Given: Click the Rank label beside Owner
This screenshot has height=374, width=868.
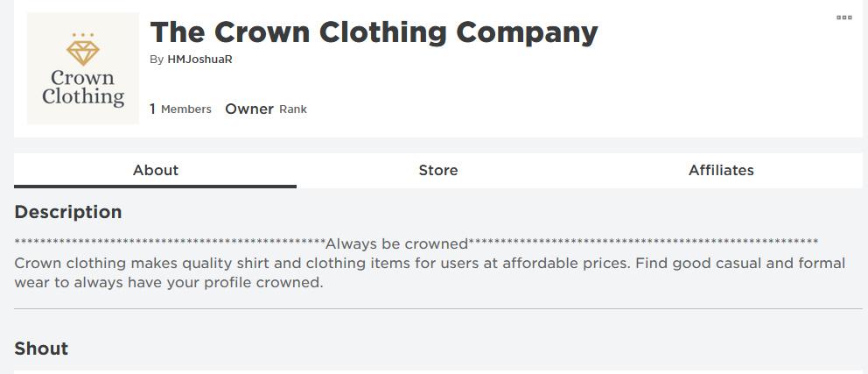Looking at the screenshot, I should pos(293,109).
